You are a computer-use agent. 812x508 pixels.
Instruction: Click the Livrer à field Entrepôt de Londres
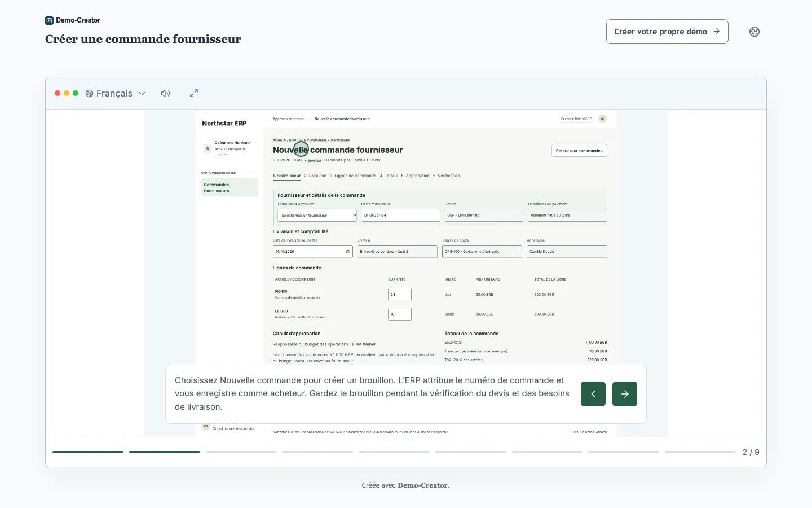coord(398,251)
